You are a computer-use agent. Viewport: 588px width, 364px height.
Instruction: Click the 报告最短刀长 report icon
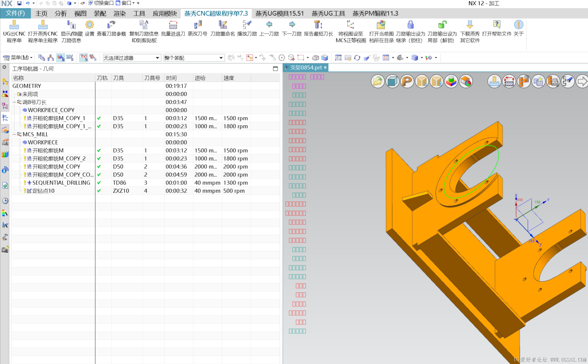[x=318, y=25]
